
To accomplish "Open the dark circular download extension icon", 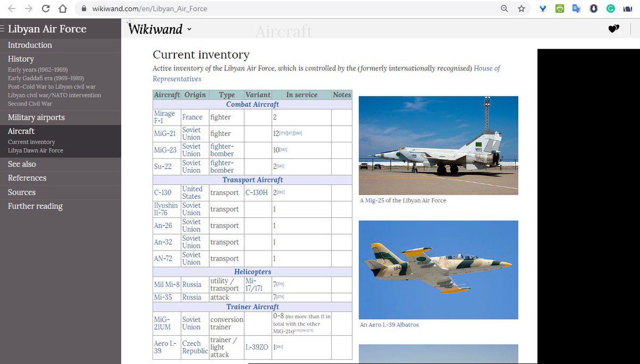I will coord(594,9).
